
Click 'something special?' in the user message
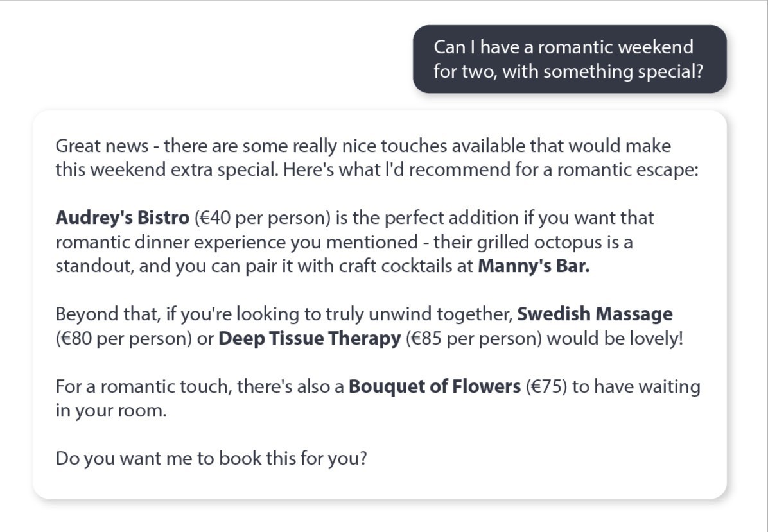pyautogui.click(x=623, y=71)
